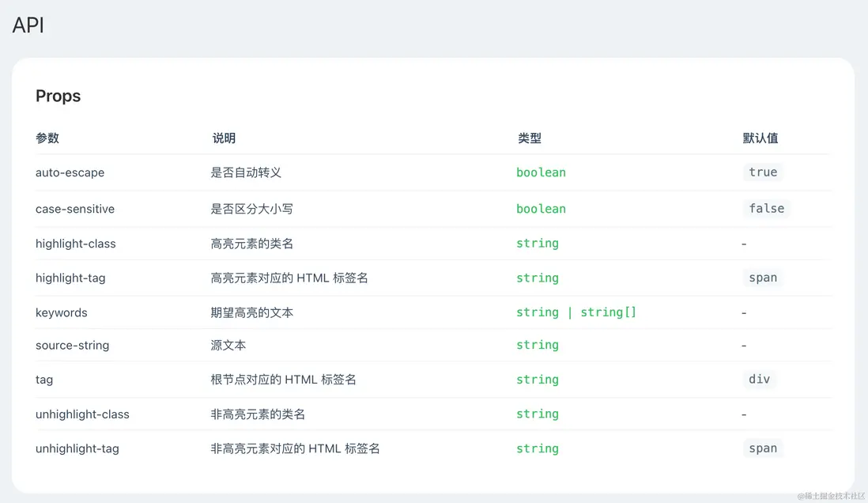Select the 参数 column header
The image size is (868, 503).
47,138
